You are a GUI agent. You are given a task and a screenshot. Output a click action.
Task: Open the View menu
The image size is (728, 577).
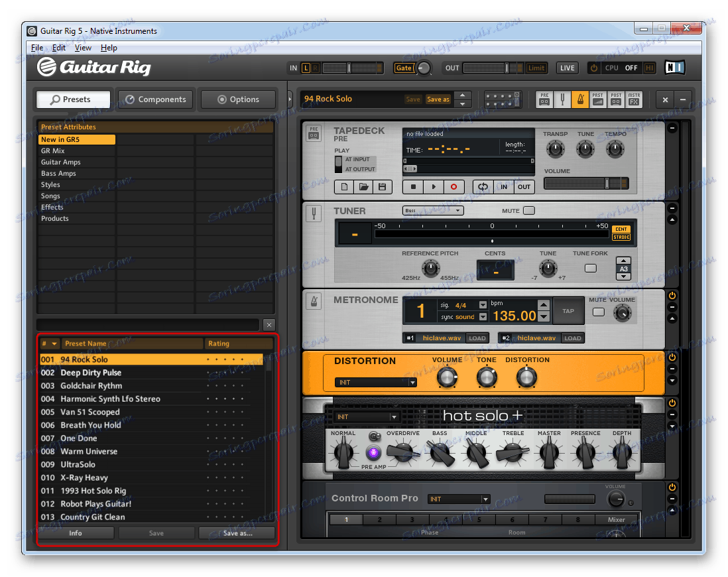click(x=83, y=48)
